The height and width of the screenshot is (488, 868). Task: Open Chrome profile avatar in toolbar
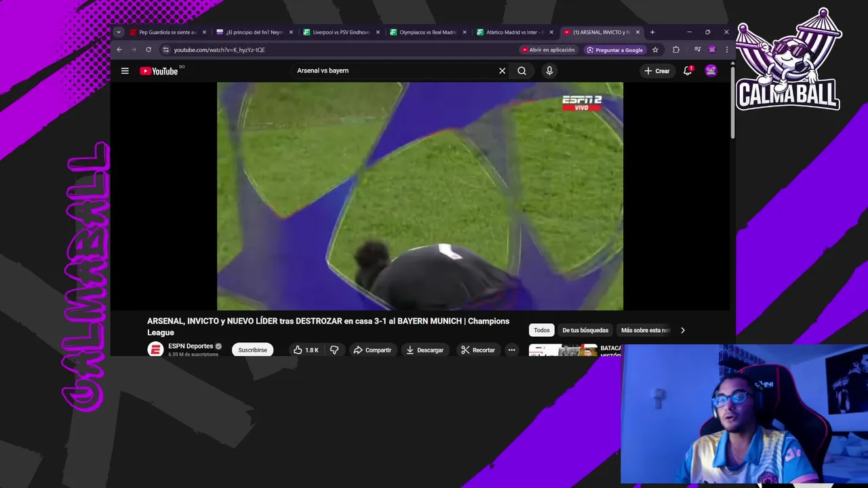712,49
